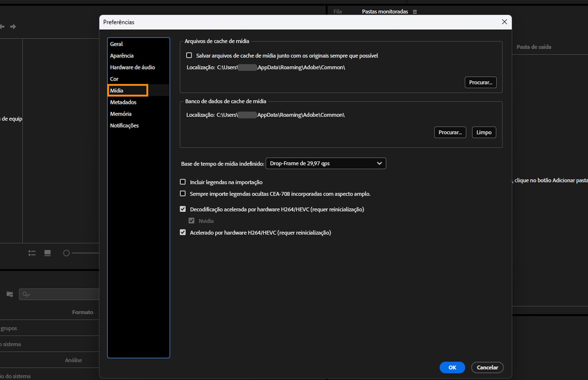Image resolution: width=588 pixels, height=380 pixels.
Task: Click the thumbnail size slider handle
Action: [x=66, y=253]
